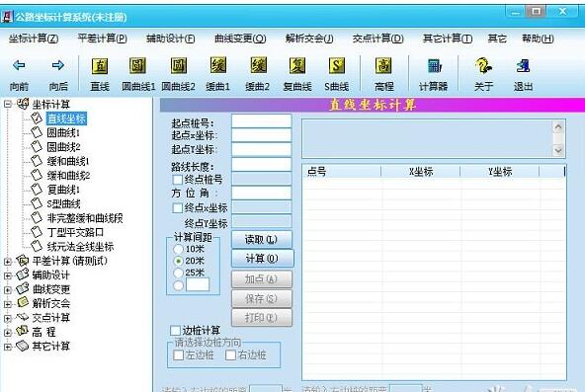
Task: Click the 计算(O) button
Action: (x=262, y=259)
